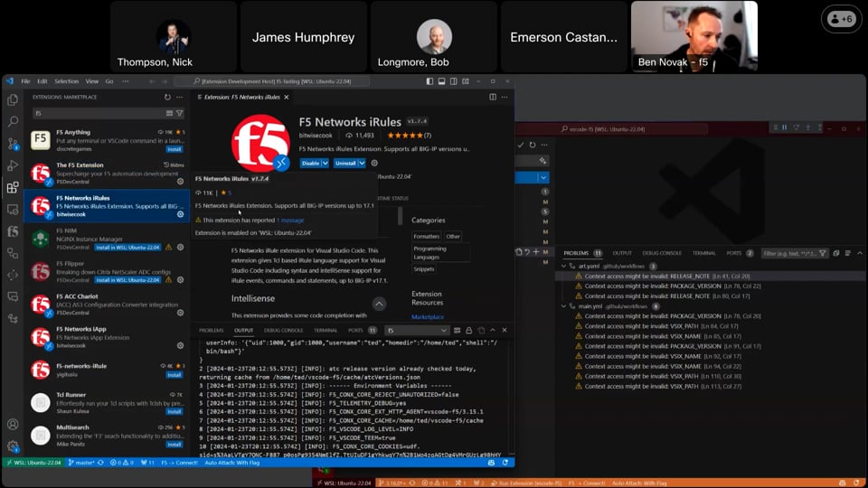
Task: Open the F5 extension view in activity bar
Action: pyautogui.click(x=13, y=231)
